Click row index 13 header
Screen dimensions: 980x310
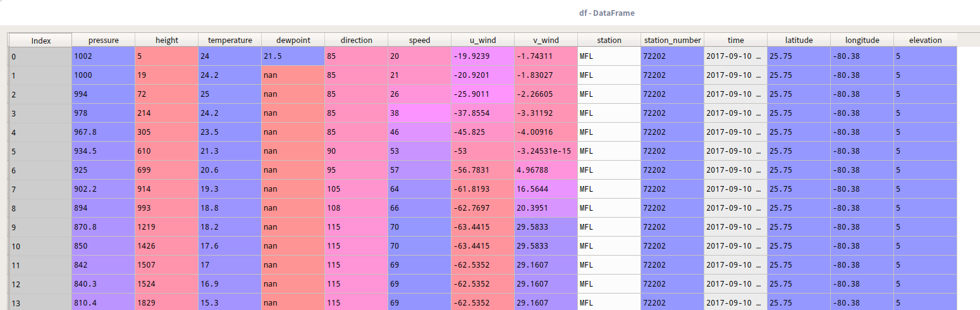tap(40, 302)
